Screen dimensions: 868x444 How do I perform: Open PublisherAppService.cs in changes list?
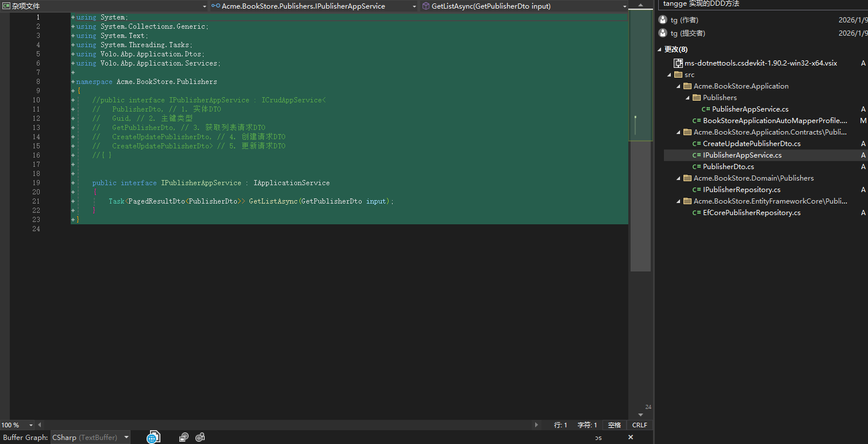[750, 109]
